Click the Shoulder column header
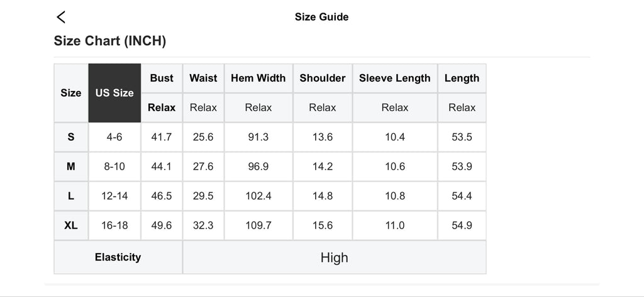Viewport: 644px width, 297px height. click(323, 78)
